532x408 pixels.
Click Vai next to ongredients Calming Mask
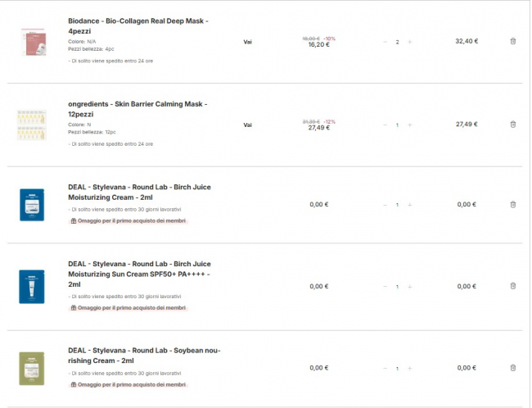coord(247,125)
